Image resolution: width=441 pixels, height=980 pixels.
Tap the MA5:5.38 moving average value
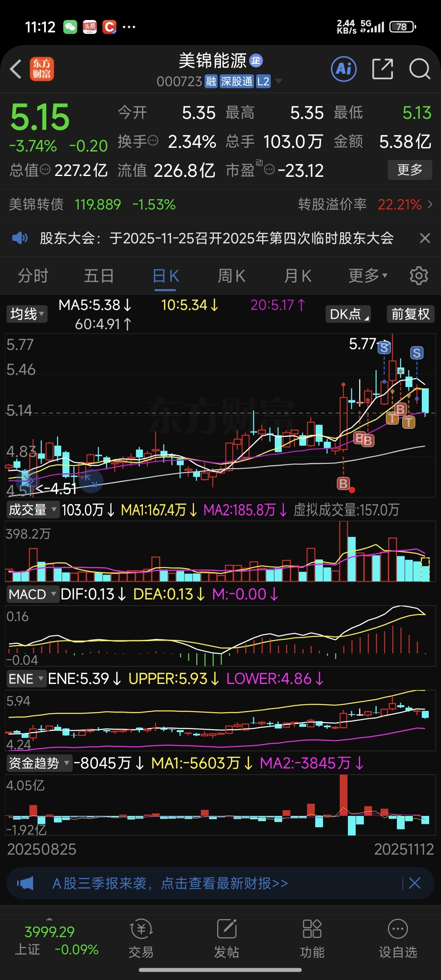point(95,305)
